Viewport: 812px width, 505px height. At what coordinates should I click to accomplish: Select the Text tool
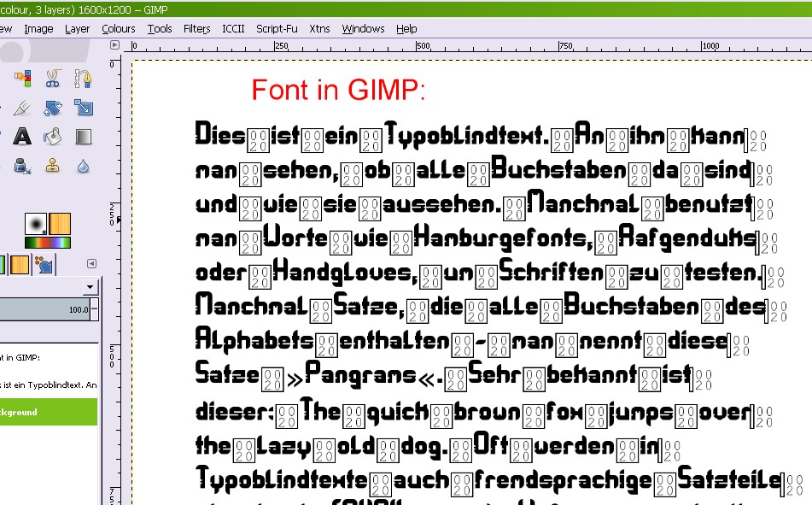coord(22,137)
